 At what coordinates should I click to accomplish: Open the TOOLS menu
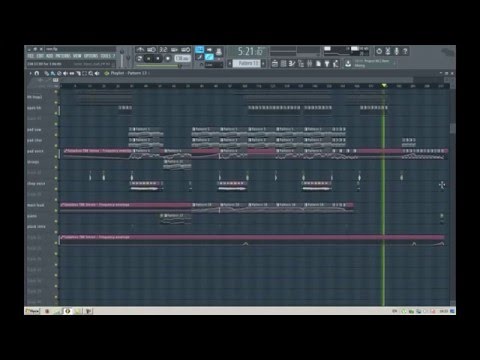click(106, 56)
